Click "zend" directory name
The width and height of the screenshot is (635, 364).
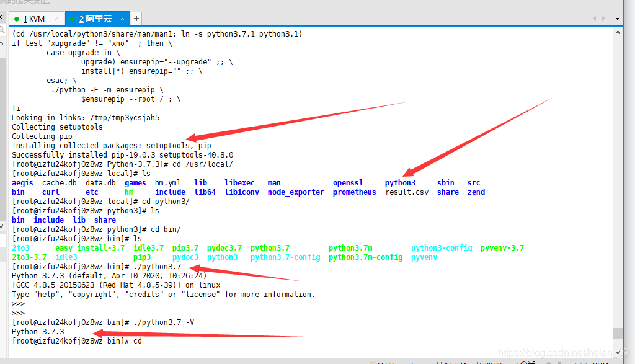click(x=476, y=192)
